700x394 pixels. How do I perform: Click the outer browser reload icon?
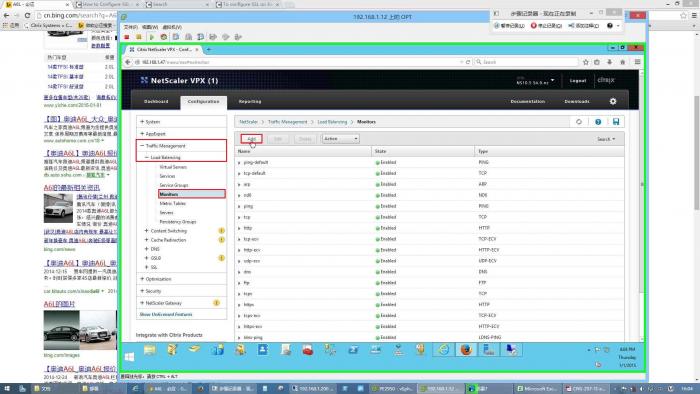(x=27, y=16)
